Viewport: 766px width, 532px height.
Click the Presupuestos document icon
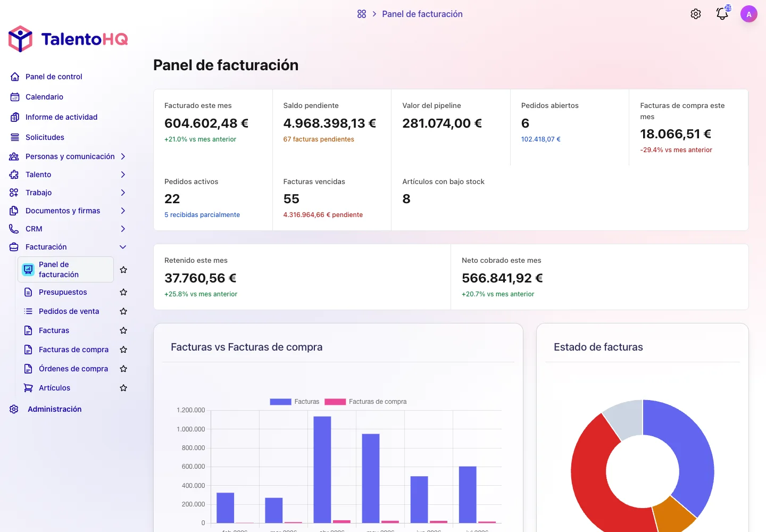tap(28, 292)
